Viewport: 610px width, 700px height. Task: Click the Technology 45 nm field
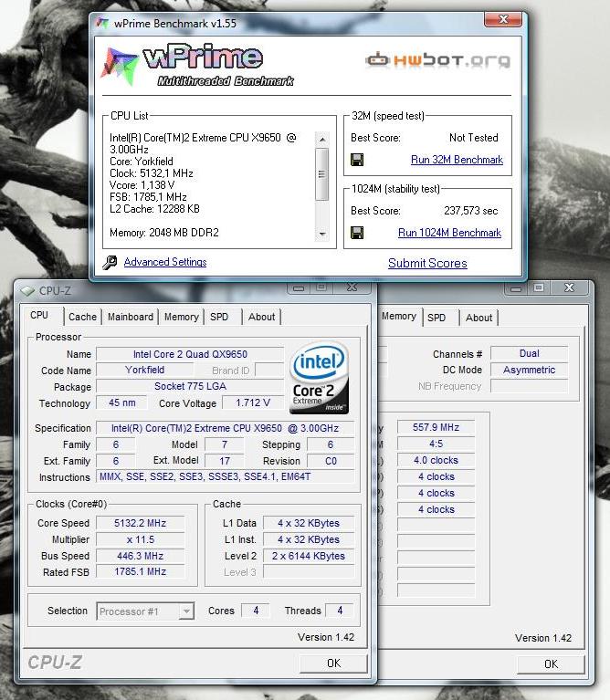122,402
